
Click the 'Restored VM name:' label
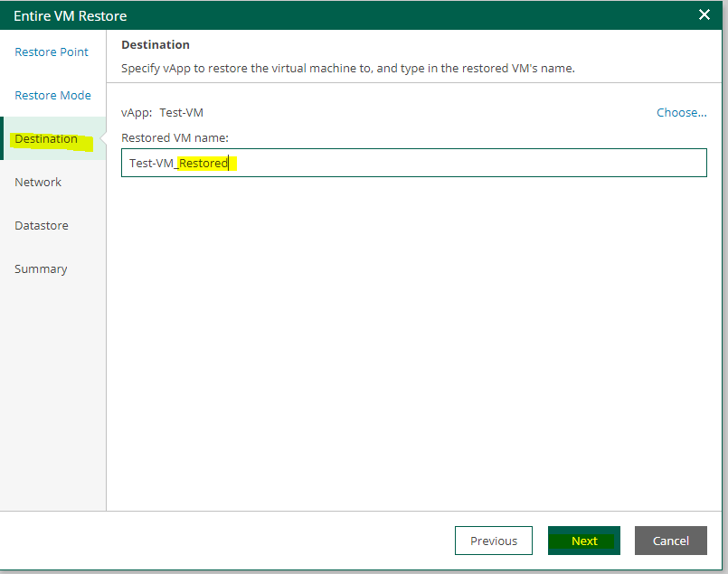pyautogui.click(x=175, y=138)
